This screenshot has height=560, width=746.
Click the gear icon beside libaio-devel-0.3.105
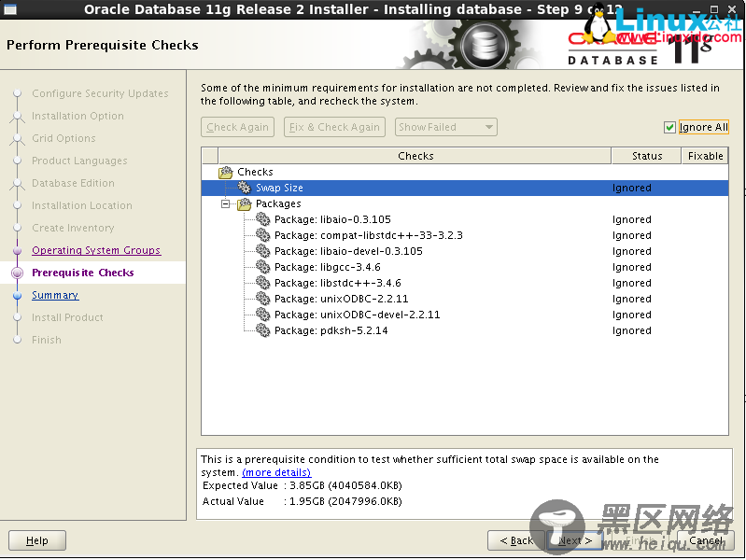click(262, 251)
